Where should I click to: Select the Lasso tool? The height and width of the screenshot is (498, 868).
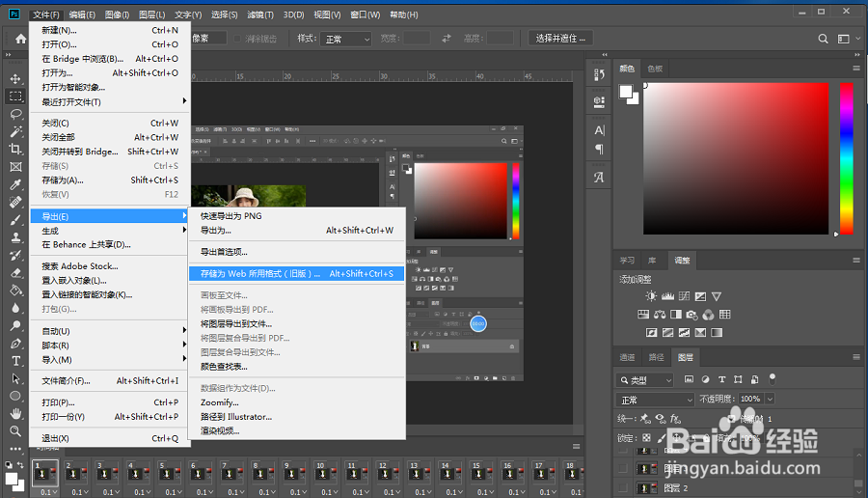(x=15, y=114)
